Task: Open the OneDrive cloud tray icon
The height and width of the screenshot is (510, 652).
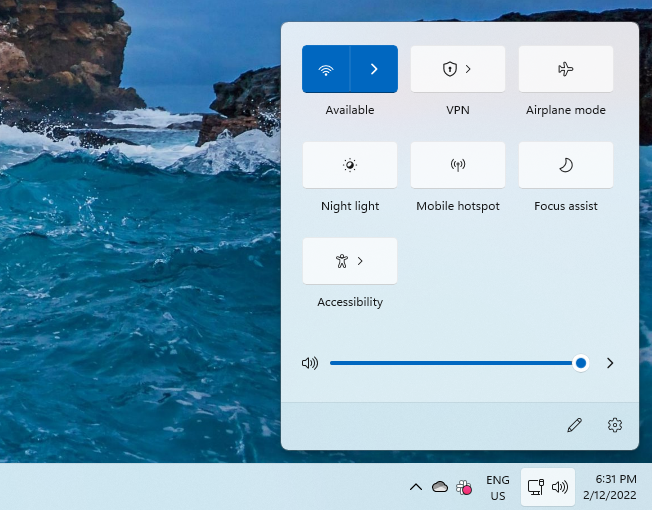Action: coord(440,487)
